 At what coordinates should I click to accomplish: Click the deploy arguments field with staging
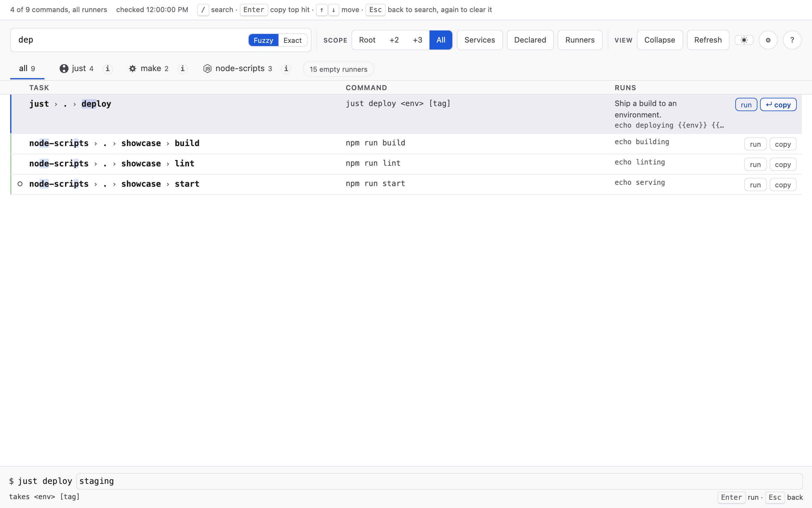pyautogui.click(x=439, y=481)
